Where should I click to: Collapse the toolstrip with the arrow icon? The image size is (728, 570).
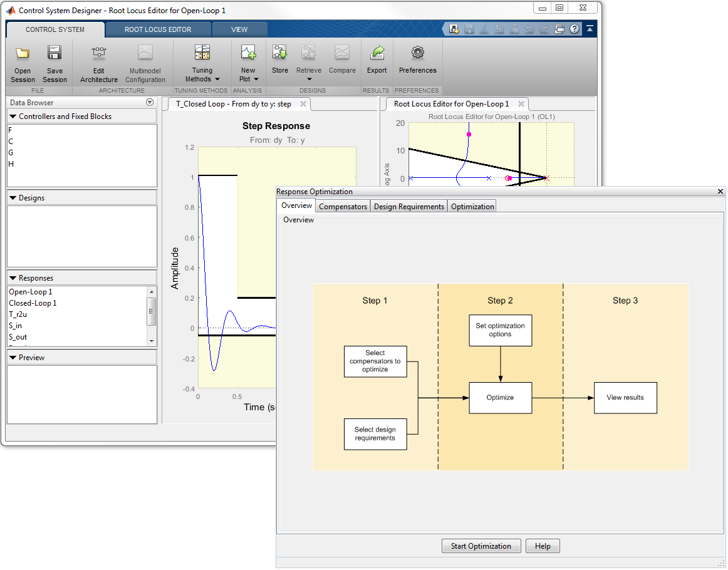[x=590, y=29]
